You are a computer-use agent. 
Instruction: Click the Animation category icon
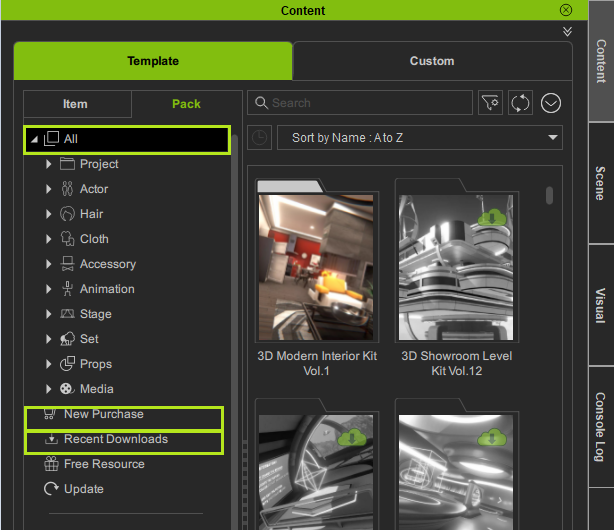67,289
